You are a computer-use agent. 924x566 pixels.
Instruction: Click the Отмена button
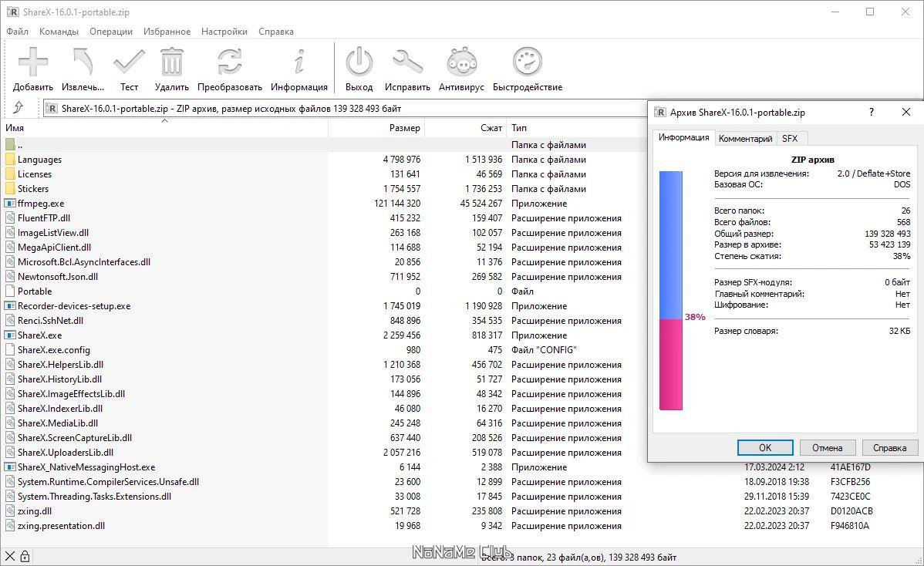827,447
